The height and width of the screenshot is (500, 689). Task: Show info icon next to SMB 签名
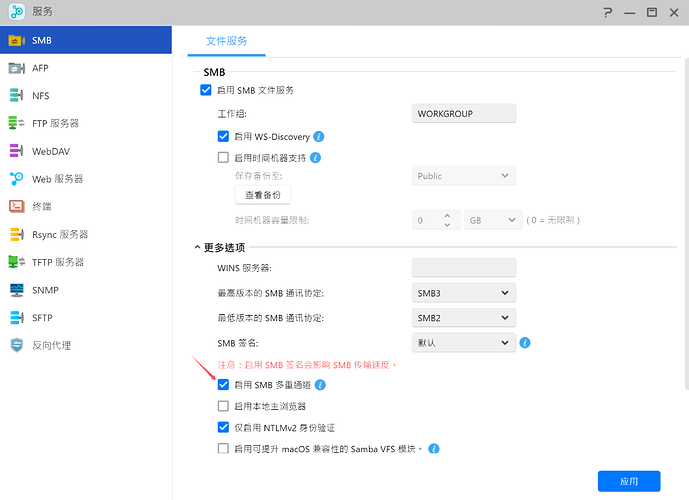(525, 343)
